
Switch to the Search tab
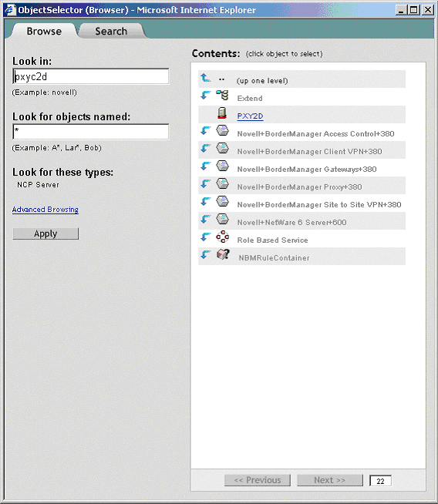111,31
